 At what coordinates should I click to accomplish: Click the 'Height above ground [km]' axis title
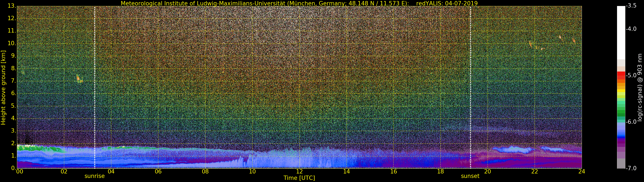click(x=3, y=88)
